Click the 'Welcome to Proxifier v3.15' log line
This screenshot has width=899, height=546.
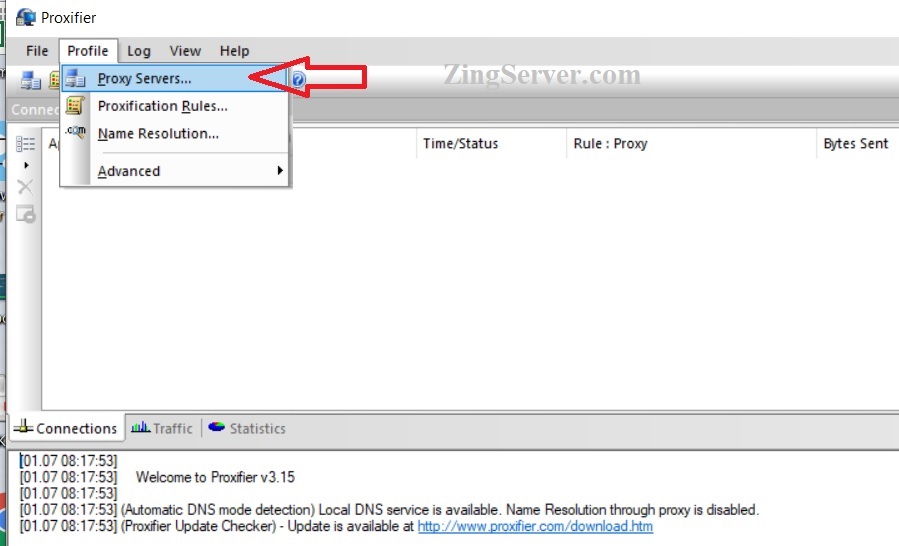tap(215, 477)
